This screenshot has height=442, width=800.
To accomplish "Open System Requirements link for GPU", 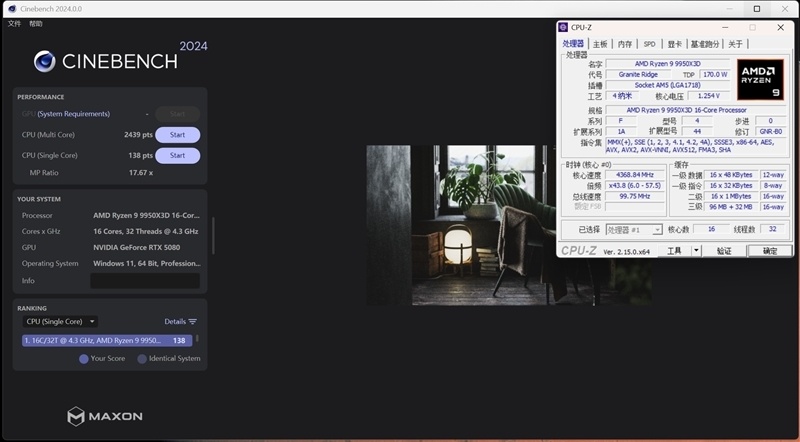I will pos(73,114).
